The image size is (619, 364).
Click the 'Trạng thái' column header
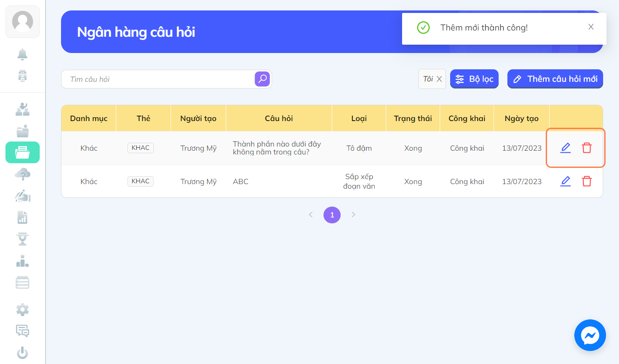413,119
